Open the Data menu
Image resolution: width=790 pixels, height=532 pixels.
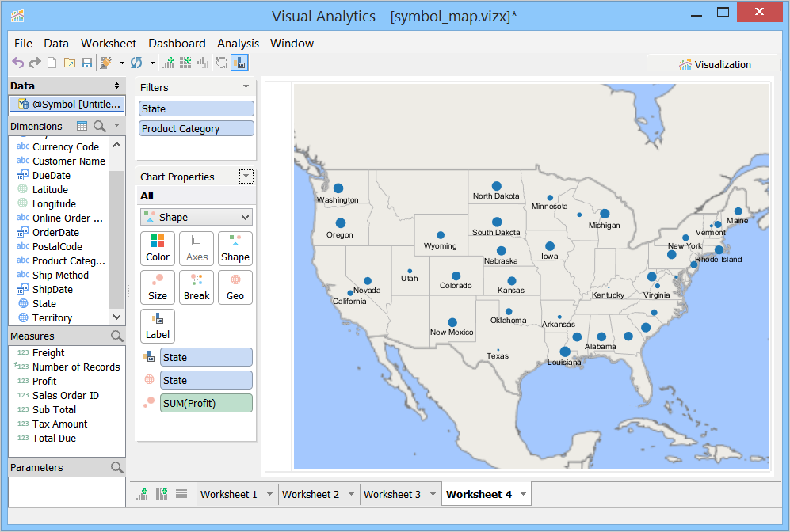pyautogui.click(x=56, y=44)
